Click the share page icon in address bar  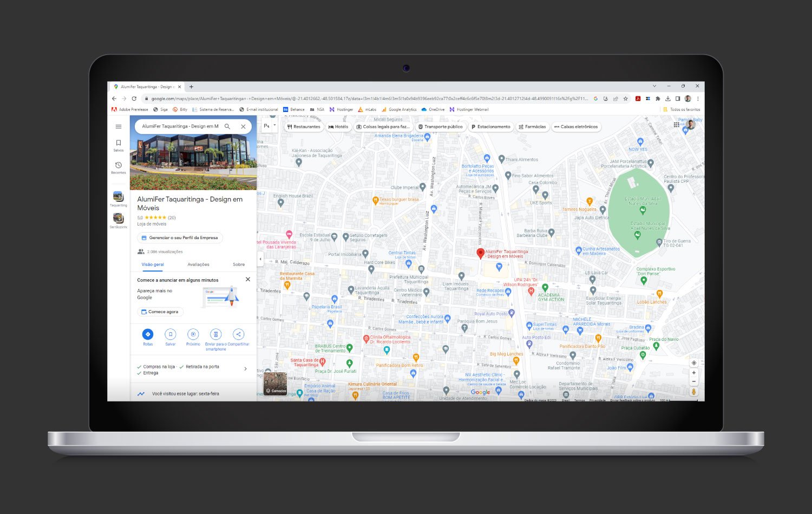615,98
